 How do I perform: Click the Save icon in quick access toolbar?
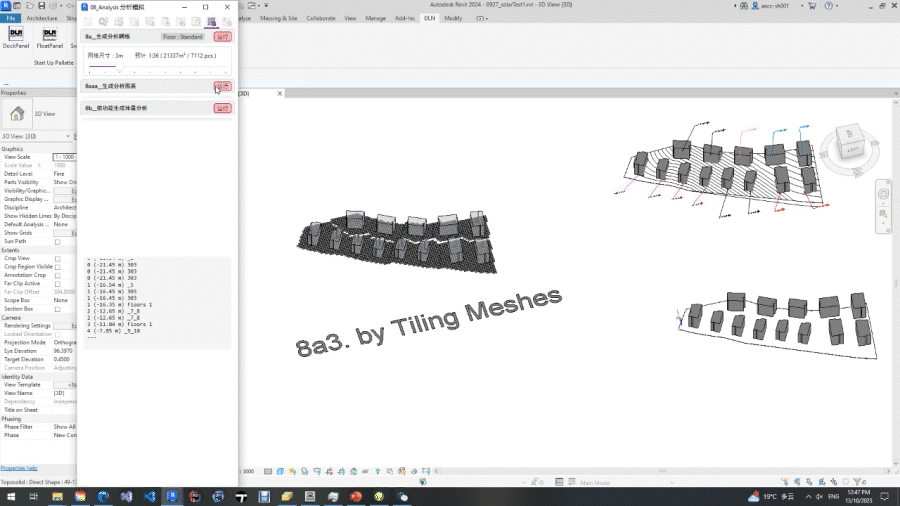tap(41, 6)
